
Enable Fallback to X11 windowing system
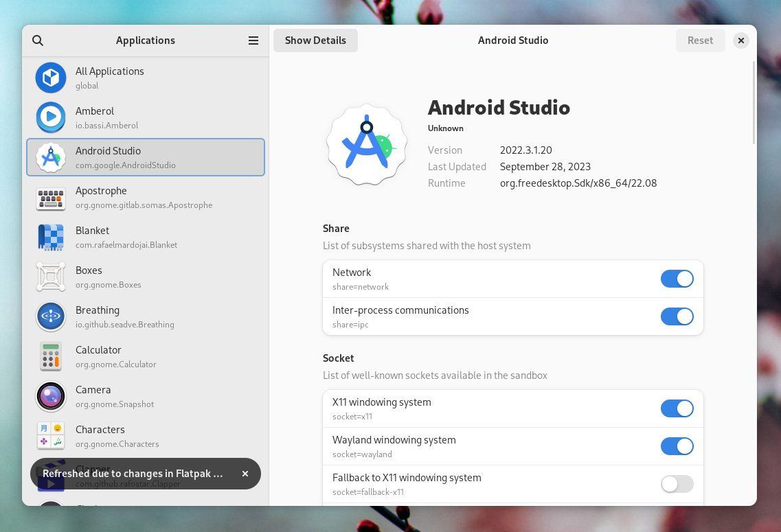click(677, 484)
